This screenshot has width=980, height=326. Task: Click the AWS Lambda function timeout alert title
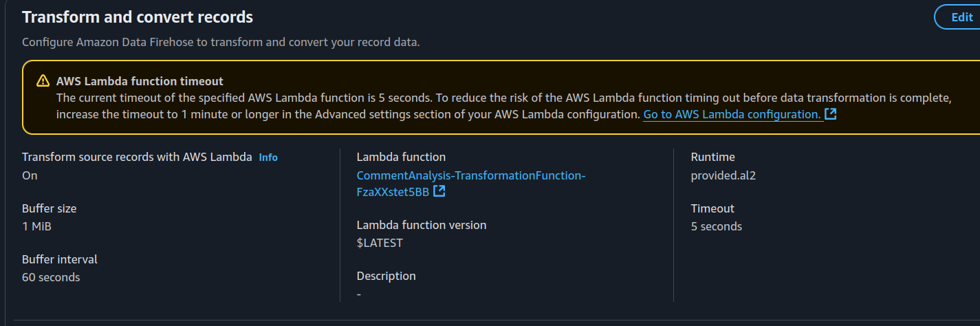[140, 82]
